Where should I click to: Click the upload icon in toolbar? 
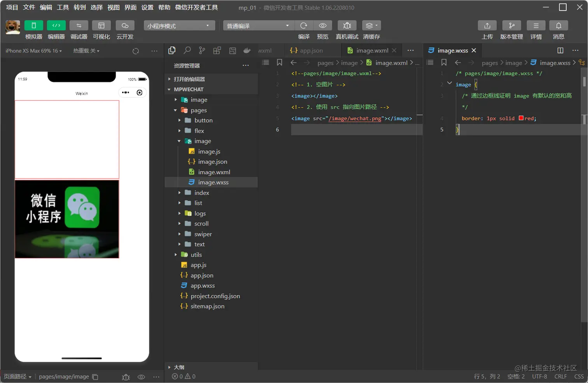coord(487,26)
